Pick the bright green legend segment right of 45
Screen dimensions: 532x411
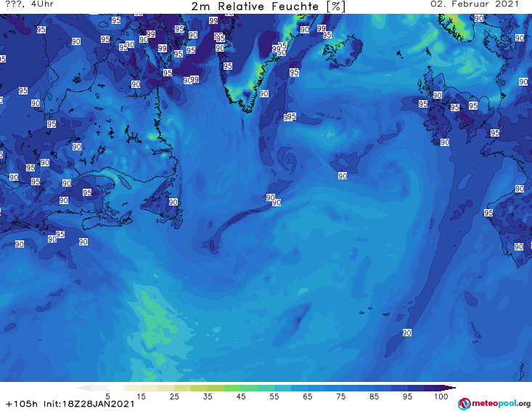pyautogui.click(x=250, y=388)
